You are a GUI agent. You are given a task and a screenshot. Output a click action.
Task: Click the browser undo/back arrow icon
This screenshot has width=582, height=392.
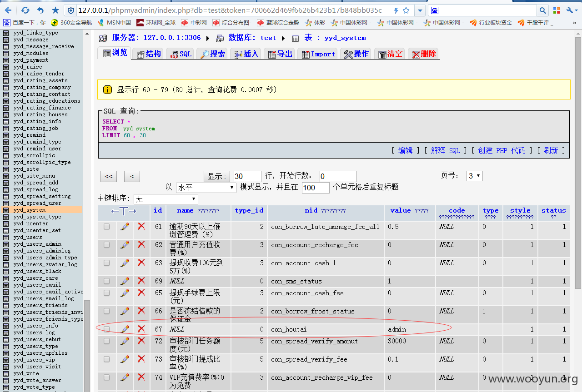(40, 10)
